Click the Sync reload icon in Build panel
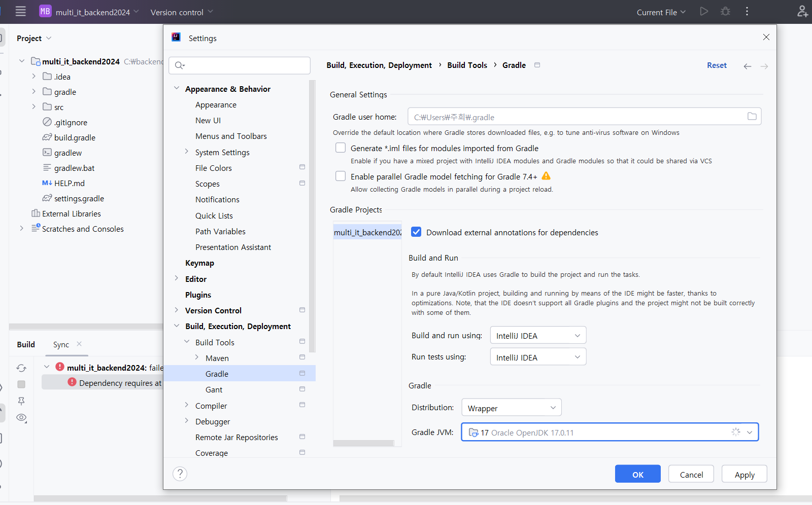 (x=21, y=368)
